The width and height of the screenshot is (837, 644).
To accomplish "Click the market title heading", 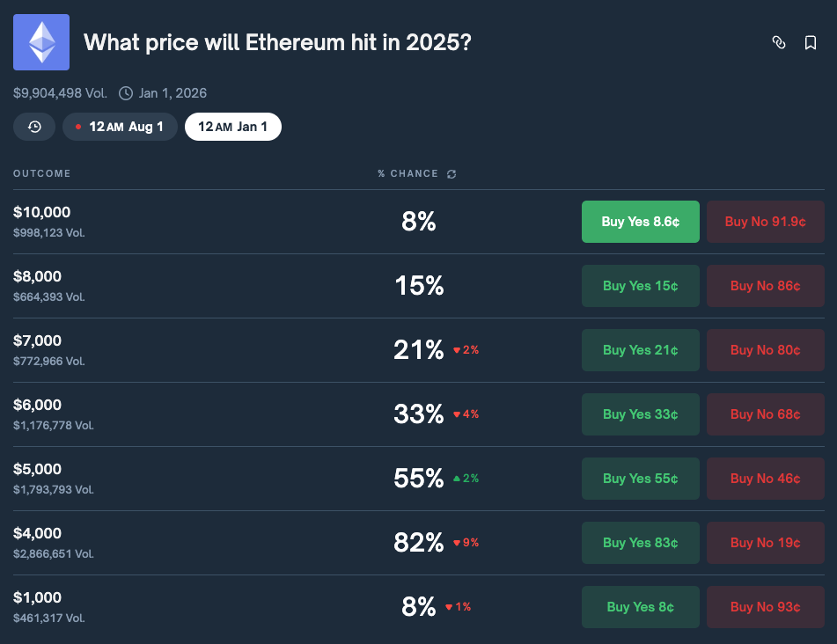I will point(277,42).
